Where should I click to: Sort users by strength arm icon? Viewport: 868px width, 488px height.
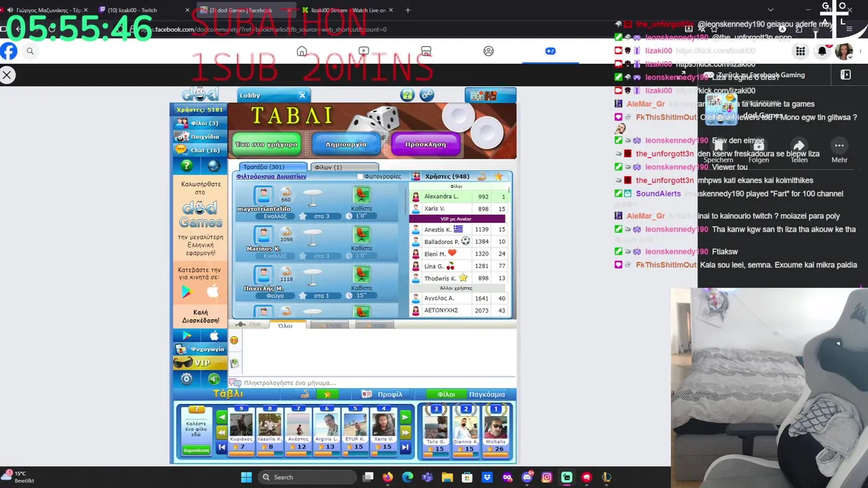pyautogui.click(x=482, y=176)
